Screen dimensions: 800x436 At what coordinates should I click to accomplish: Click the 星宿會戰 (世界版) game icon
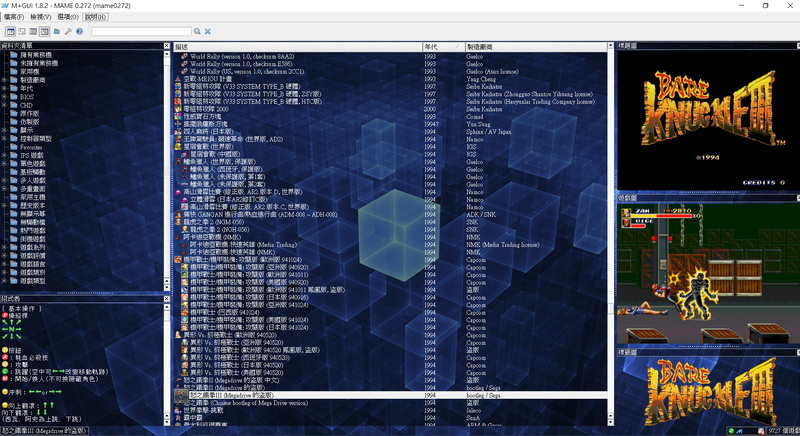(x=178, y=147)
